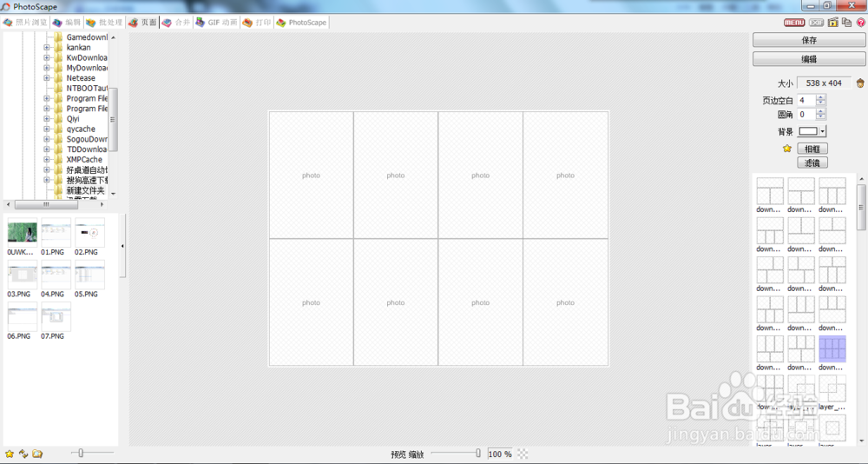The width and height of the screenshot is (868, 464).
Task: Click the 538 x 404 size field
Action: coord(824,83)
